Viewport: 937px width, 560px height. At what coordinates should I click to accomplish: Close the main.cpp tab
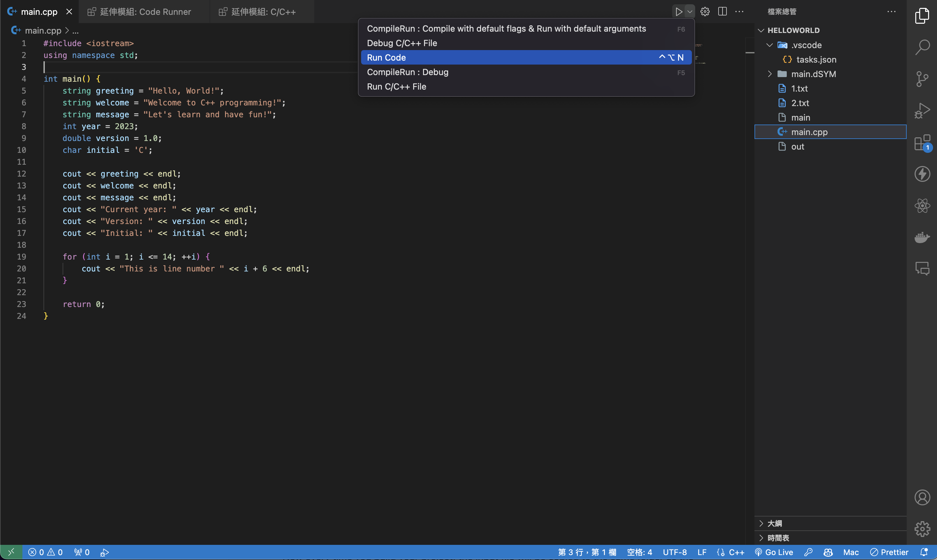pos(69,12)
